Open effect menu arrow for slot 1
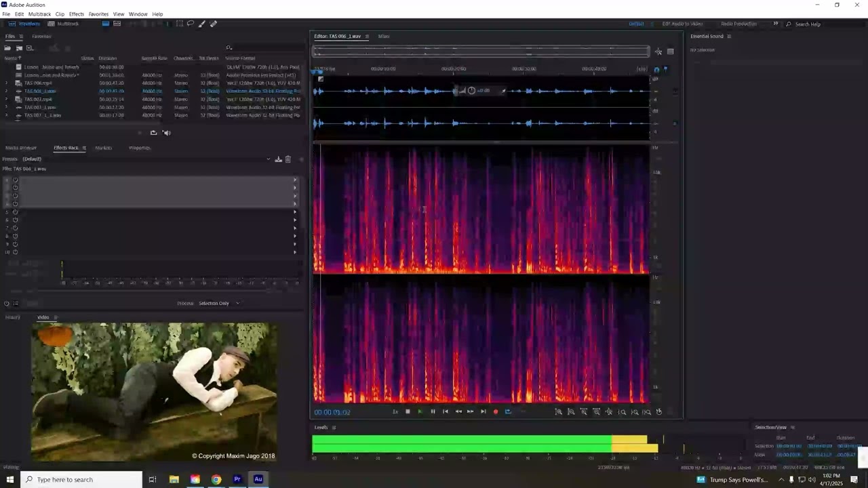 [295, 180]
